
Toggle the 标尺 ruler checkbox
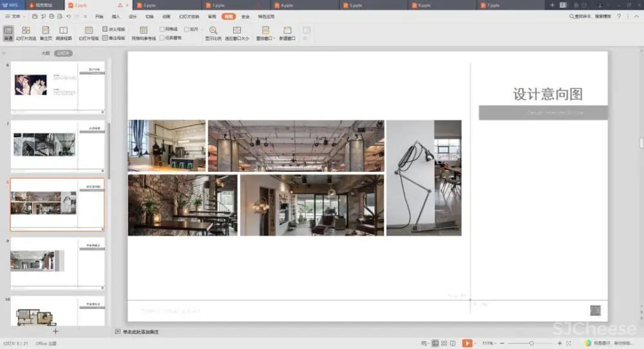pyautogui.click(x=187, y=30)
